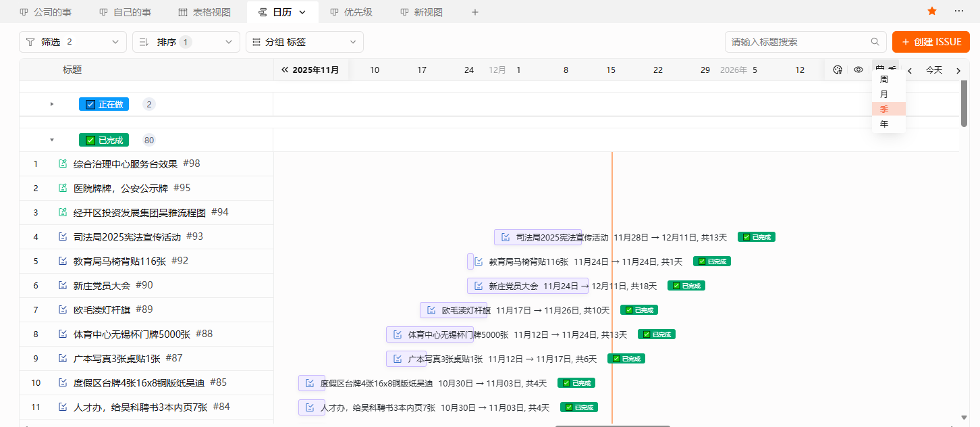Click the 正在做 status checkbox icon
This screenshot has height=427, width=980.
tap(90, 103)
